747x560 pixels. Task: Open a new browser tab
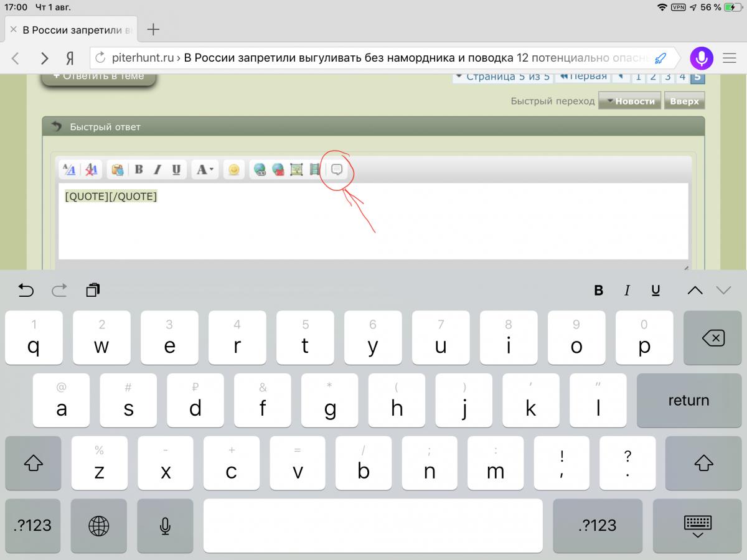point(153,29)
